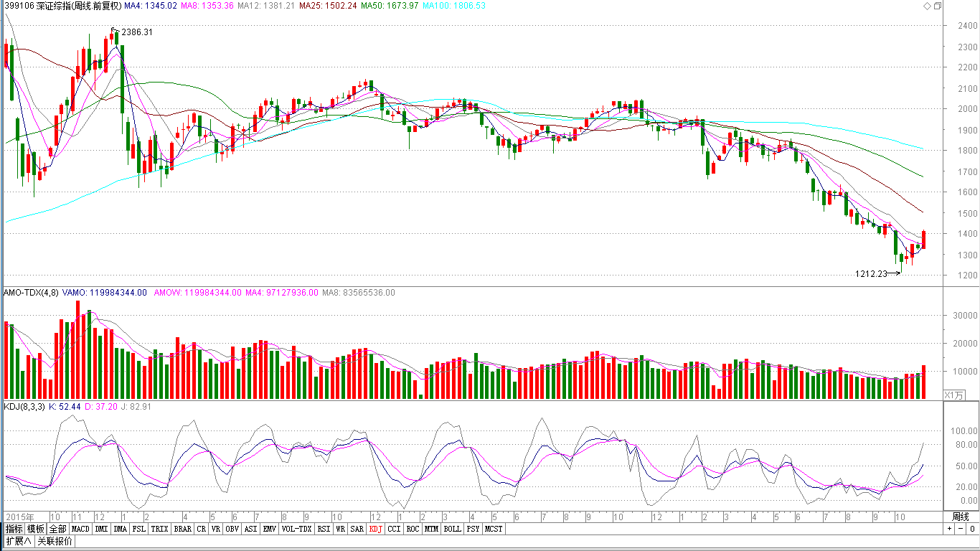Switch indicator to OBV
Image resolution: width=980 pixels, height=551 pixels.
(232, 529)
